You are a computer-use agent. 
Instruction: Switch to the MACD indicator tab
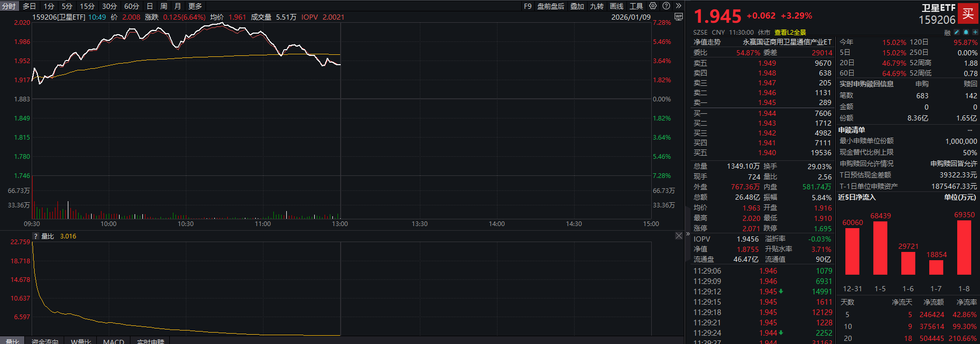pos(113,341)
